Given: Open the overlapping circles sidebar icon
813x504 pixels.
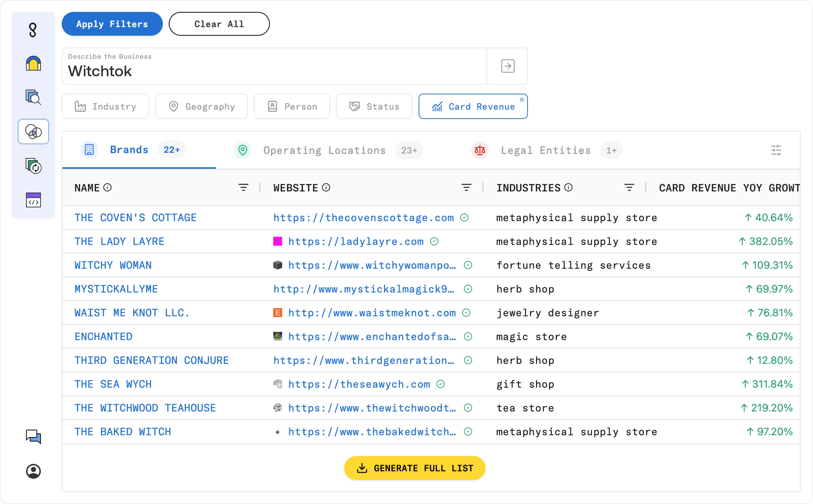Looking at the screenshot, I should 33,132.
